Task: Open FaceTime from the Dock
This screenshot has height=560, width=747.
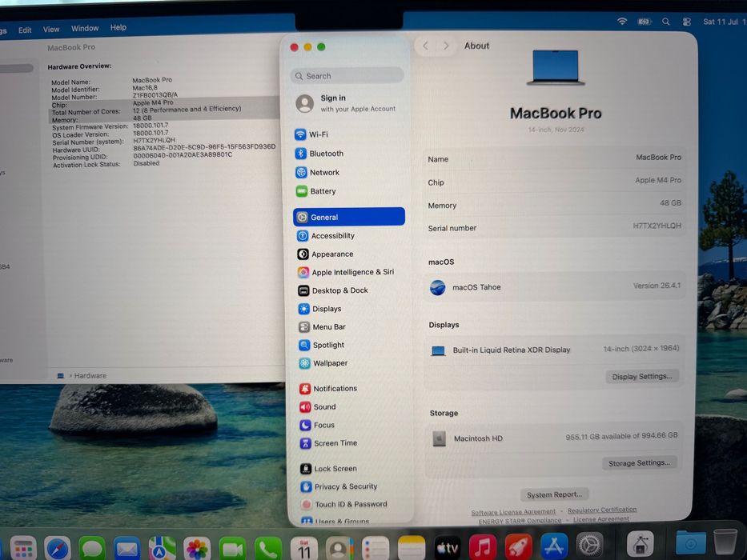Action: [x=232, y=549]
